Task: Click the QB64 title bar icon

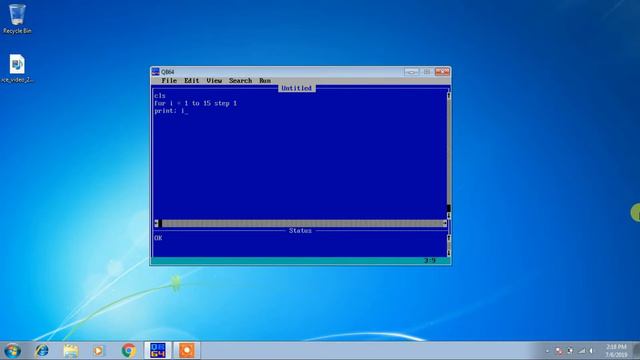Action: click(156, 72)
